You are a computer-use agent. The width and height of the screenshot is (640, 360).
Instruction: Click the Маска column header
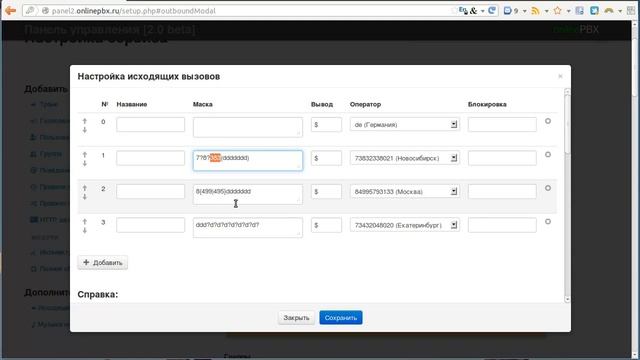click(x=202, y=104)
